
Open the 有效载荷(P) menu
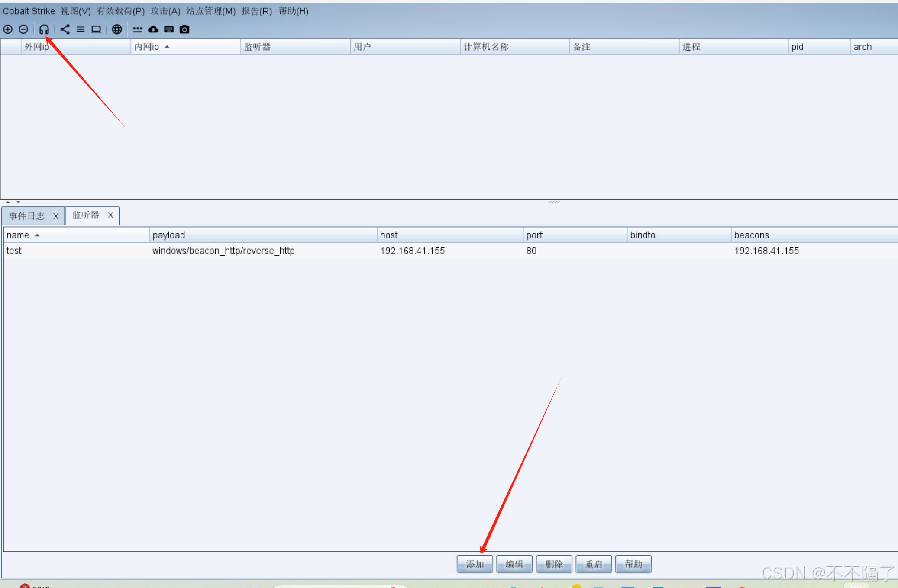coord(120,11)
